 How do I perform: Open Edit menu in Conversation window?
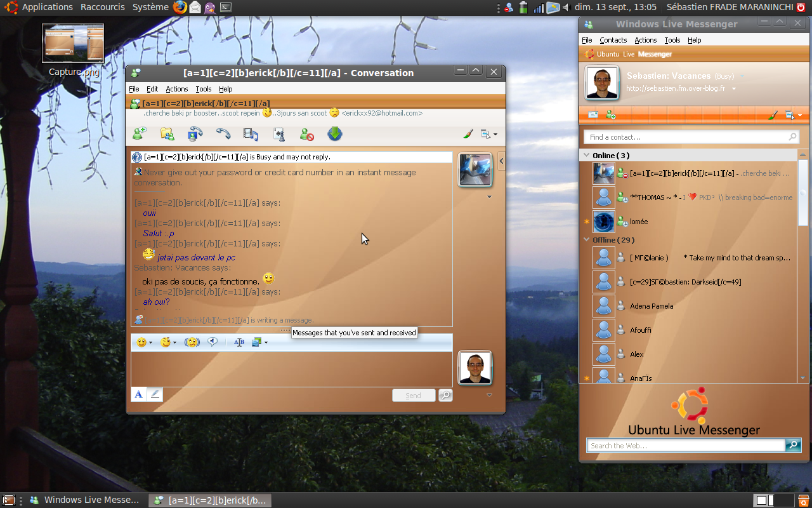(x=152, y=89)
